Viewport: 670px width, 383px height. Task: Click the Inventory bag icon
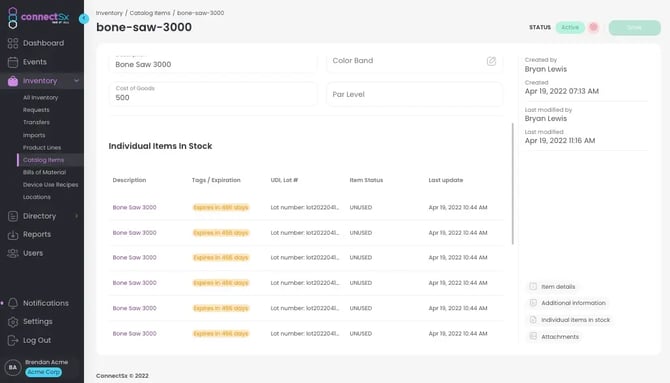click(x=13, y=81)
